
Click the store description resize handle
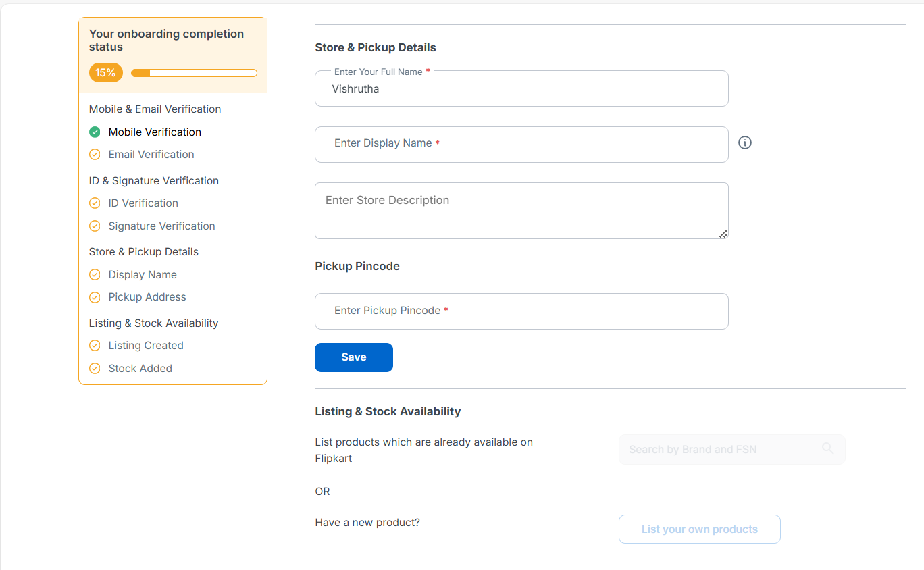tap(723, 234)
